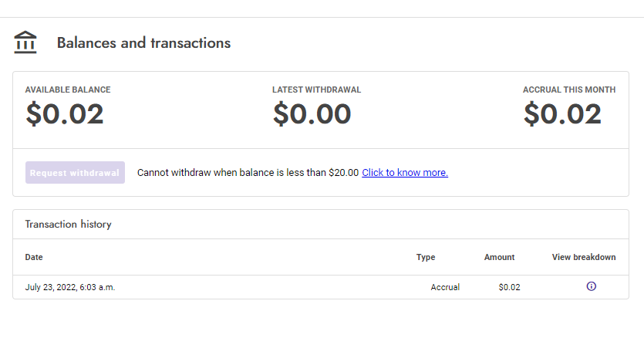This screenshot has height=355, width=644.
Task: Click the latest withdrawal $0.00 amount
Action: (x=312, y=114)
